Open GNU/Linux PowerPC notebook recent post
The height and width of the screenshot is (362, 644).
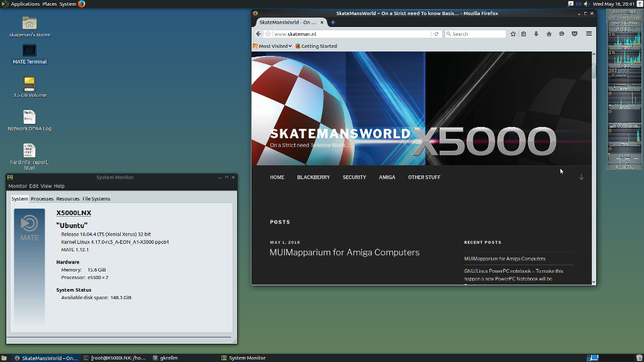(x=513, y=275)
